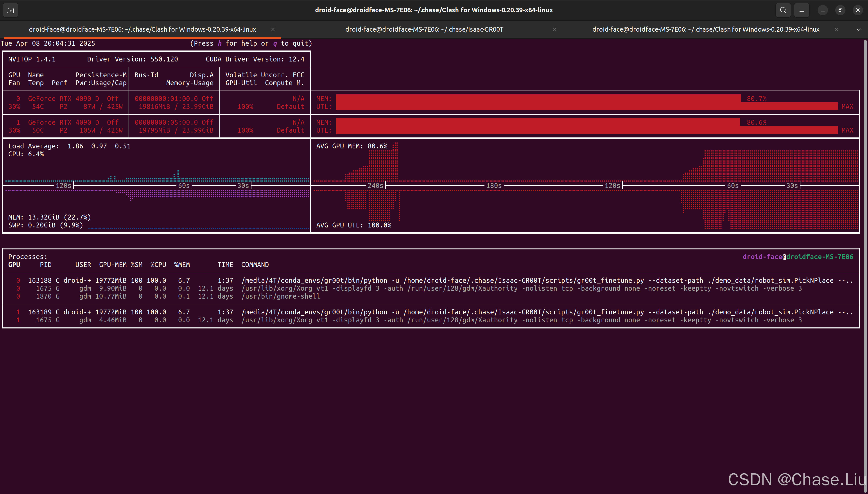This screenshot has width=868, height=494.
Task: Click GPU 1 utilization bar
Action: [x=586, y=130]
